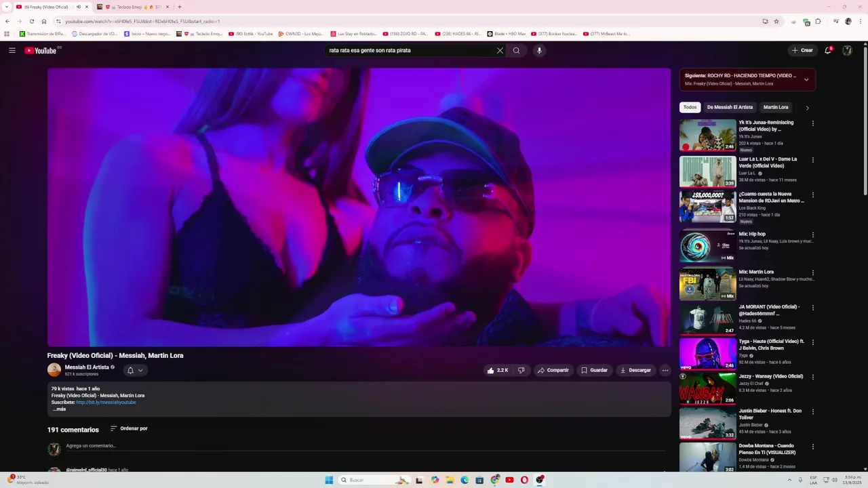Open the Mix: Martin Lora thumbnail
The height and width of the screenshot is (488, 868).
pyautogui.click(x=707, y=284)
